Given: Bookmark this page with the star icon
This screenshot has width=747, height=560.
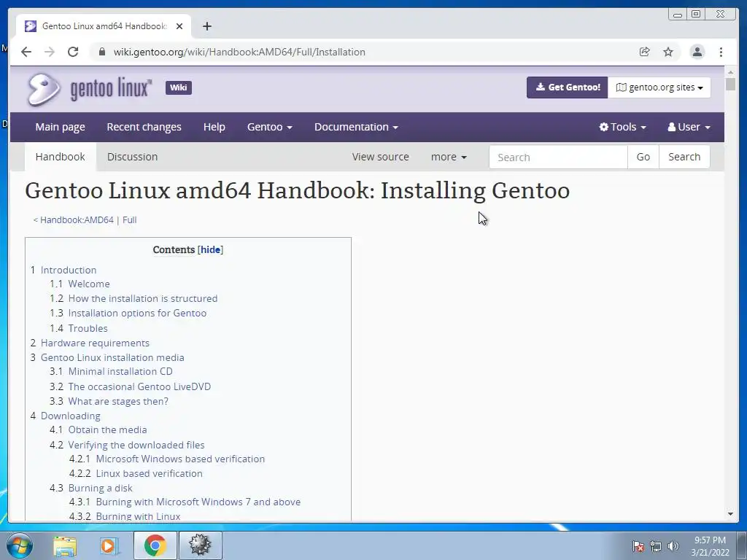Looking at the screenshot, I should click(668, 52).
